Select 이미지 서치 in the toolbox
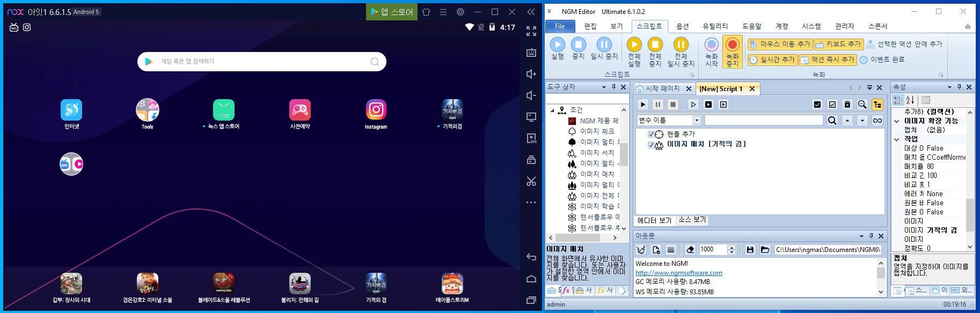 pos(597,153)
